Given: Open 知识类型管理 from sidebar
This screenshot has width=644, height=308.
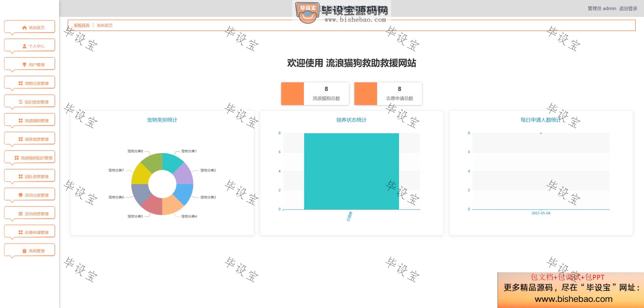Looking at the screenshot, I should click(x=29, y=101).
